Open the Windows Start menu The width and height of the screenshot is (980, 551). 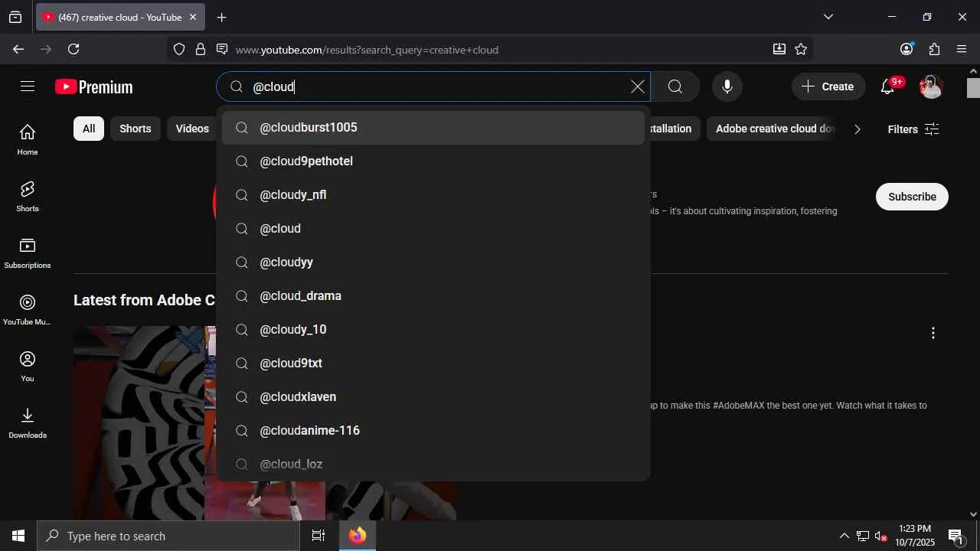tap(18, 536)
